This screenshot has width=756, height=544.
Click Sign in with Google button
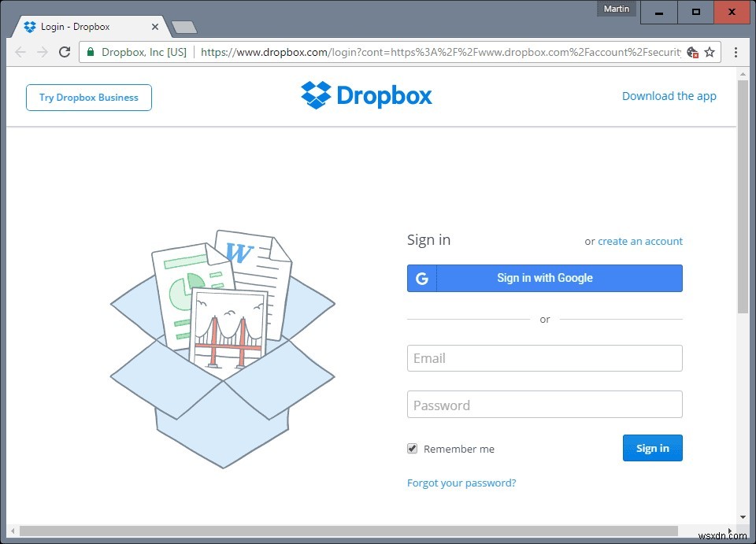[x=545, y=278]
